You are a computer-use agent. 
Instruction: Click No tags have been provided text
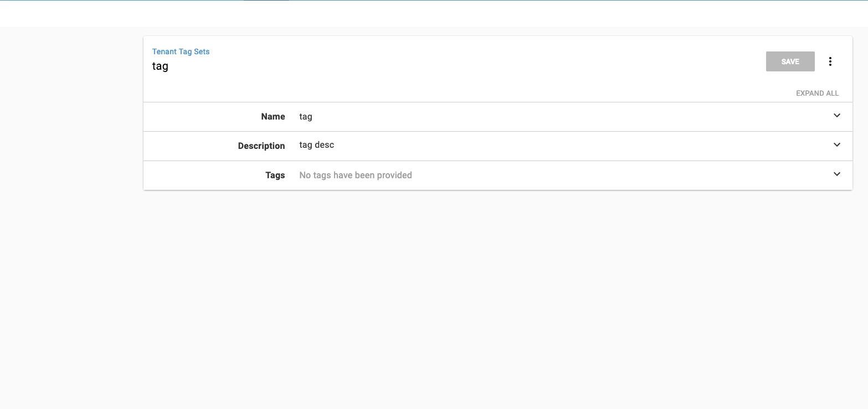pyautogui.click(x=355, y=175)
